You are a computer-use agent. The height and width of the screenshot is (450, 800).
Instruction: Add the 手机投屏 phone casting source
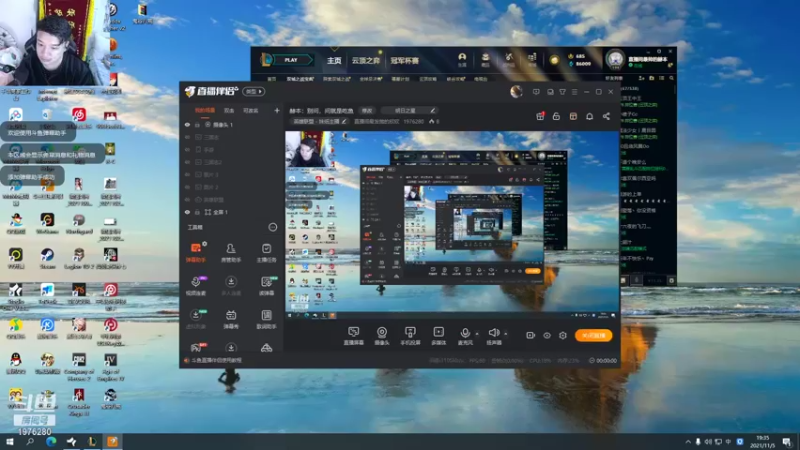point(410,336)
